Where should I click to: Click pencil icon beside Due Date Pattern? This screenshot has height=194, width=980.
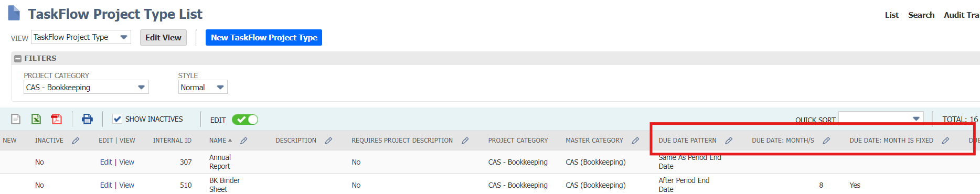coord(729,141)
